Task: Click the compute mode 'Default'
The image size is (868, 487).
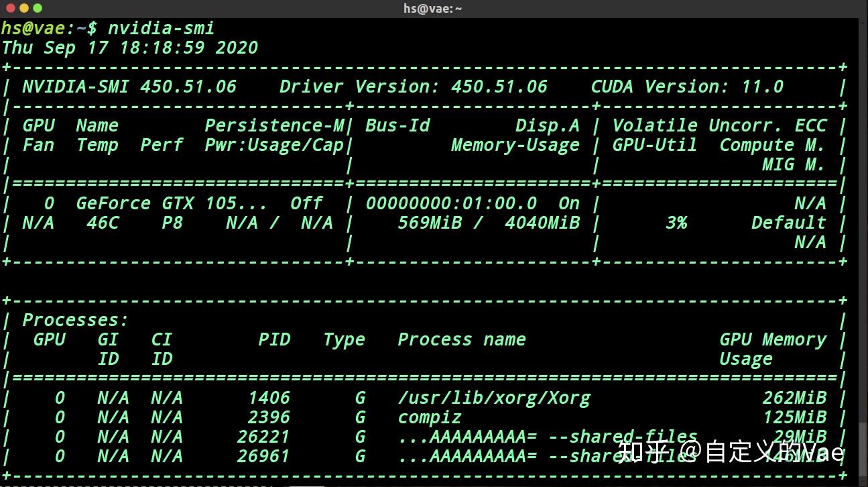Action: click(x=789, y=223)
